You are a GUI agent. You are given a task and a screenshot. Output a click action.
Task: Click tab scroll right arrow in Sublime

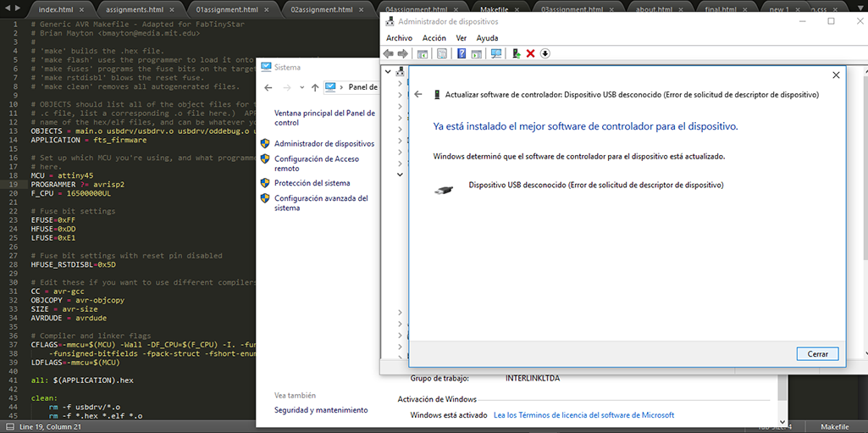point(17,8)
